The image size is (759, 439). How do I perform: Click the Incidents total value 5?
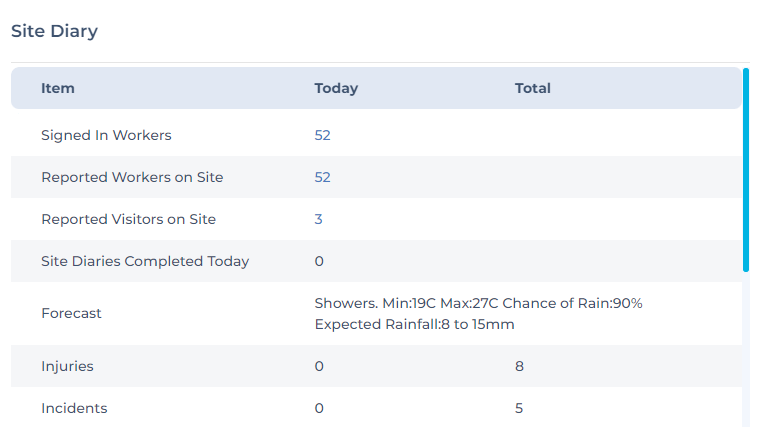click(519, 408)
